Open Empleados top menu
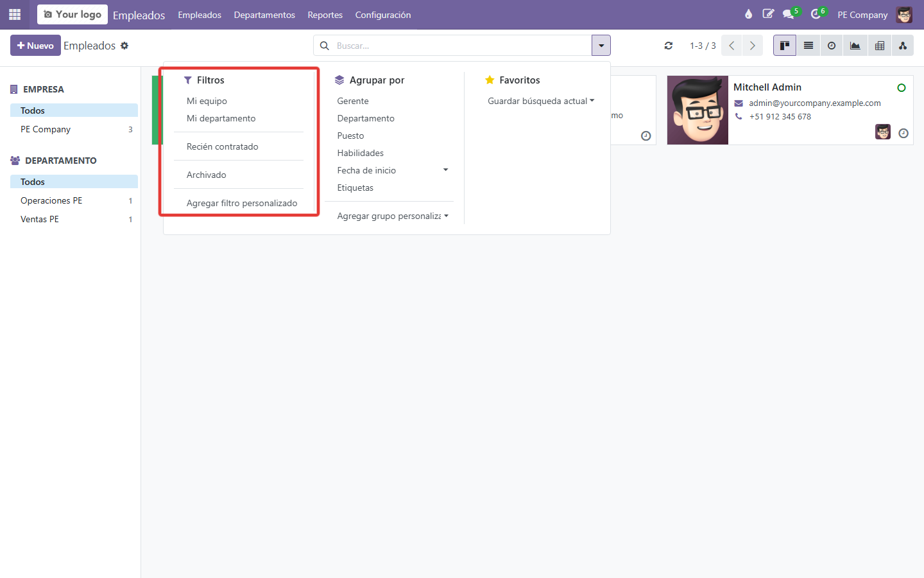This screenshot has height=578, width=924. [x=200, y=15]
